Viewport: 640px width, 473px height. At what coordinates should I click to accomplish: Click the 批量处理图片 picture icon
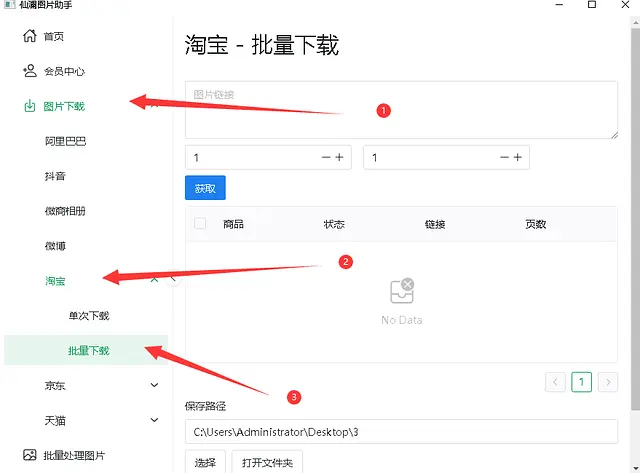29,455
